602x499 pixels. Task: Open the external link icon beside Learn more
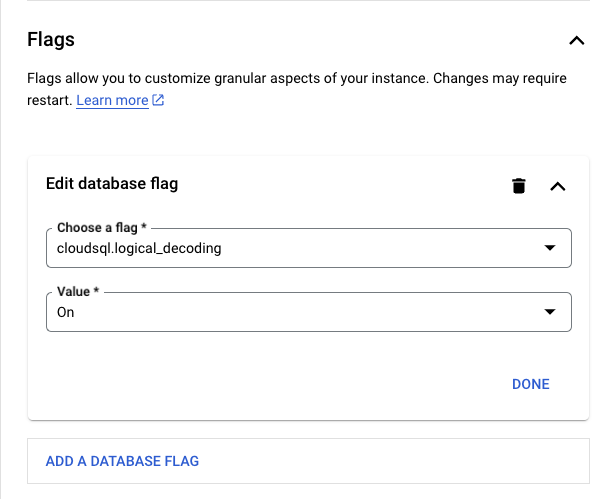click(x=158, y=100)
